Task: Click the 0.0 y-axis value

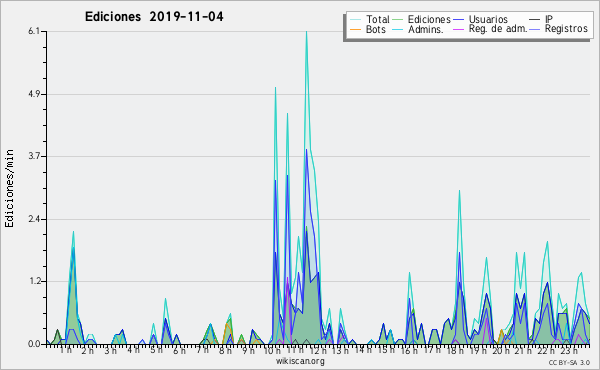Action: point(34,344)
